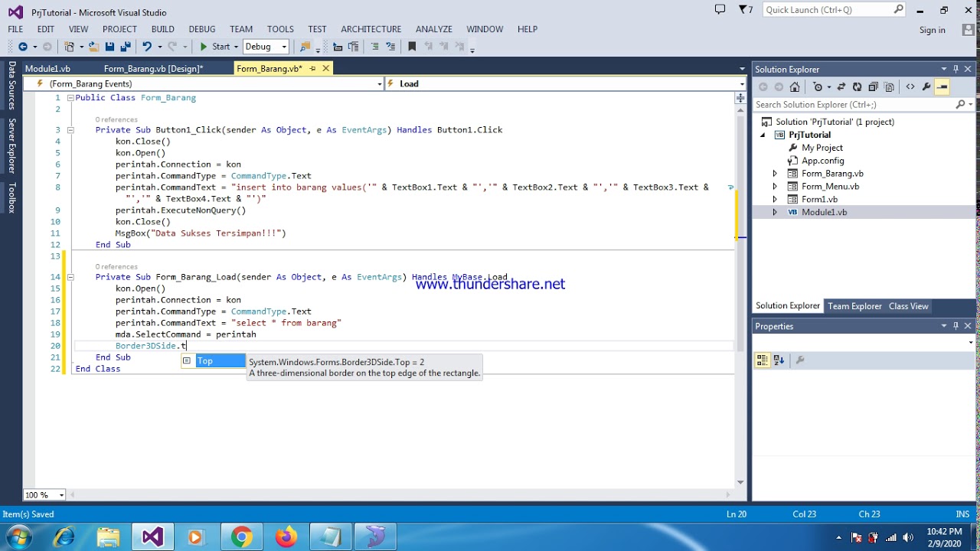Select Top in the IntelliSense list

(x=213, y=361)
